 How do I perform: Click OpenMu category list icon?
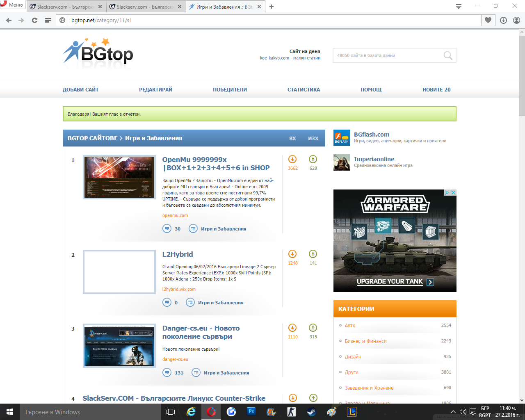[x=193, y=228]
